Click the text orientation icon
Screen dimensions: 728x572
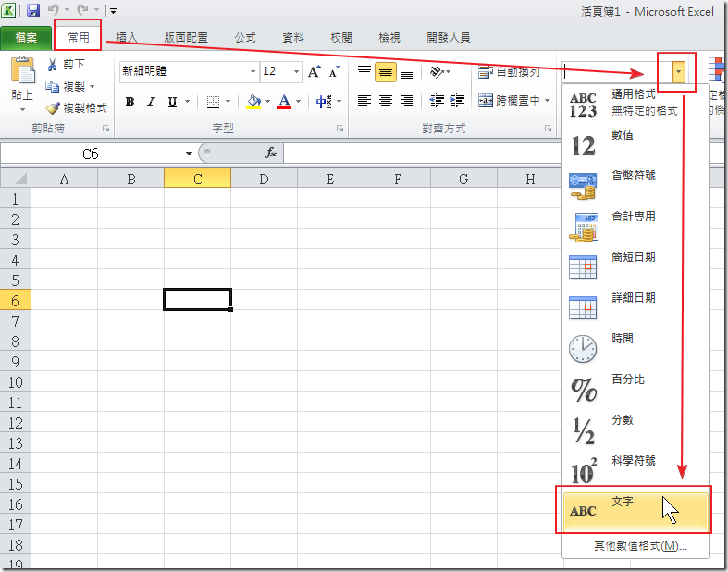[437, 71]
